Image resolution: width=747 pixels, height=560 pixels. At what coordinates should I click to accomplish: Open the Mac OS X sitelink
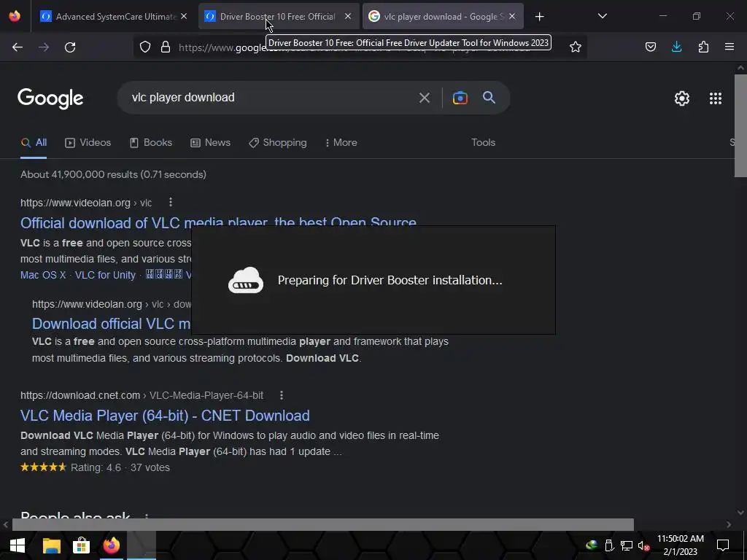coord(43,275)
